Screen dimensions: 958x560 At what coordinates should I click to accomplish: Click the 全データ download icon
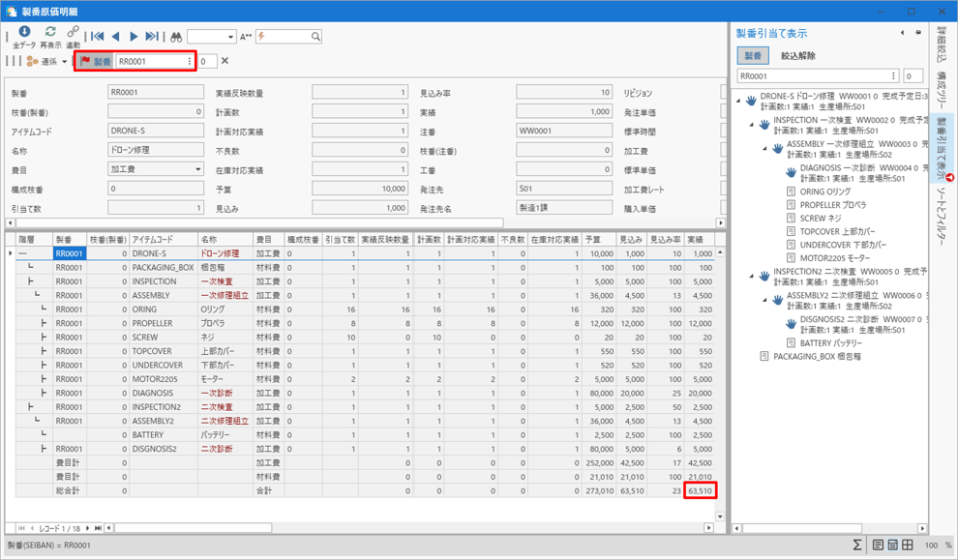click(24, 33)
